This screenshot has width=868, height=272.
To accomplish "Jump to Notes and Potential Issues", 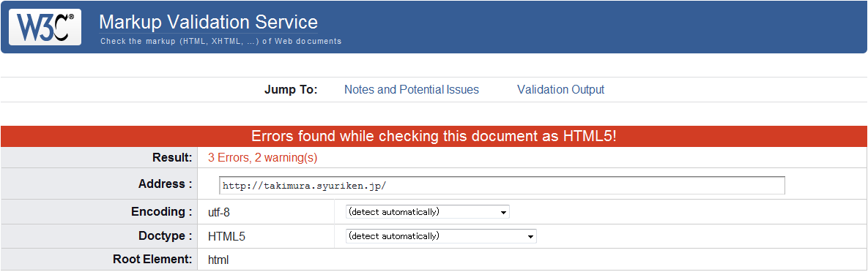I will [x=412, y=89].
